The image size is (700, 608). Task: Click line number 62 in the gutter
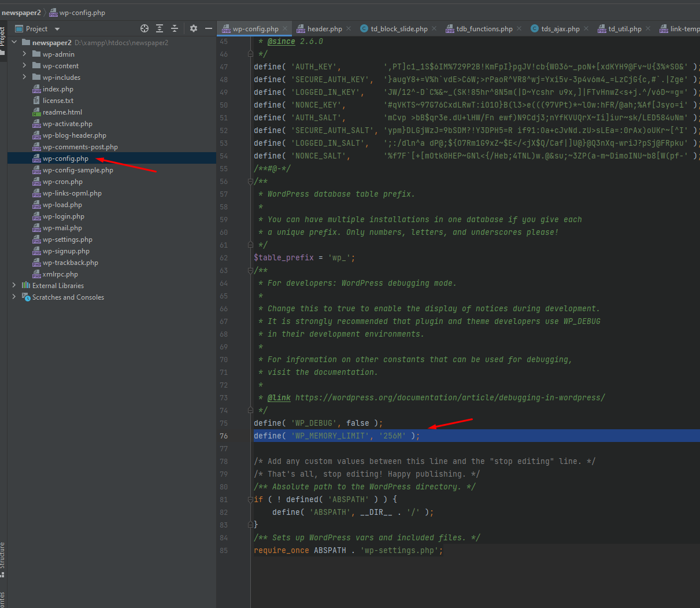[224, 257]
